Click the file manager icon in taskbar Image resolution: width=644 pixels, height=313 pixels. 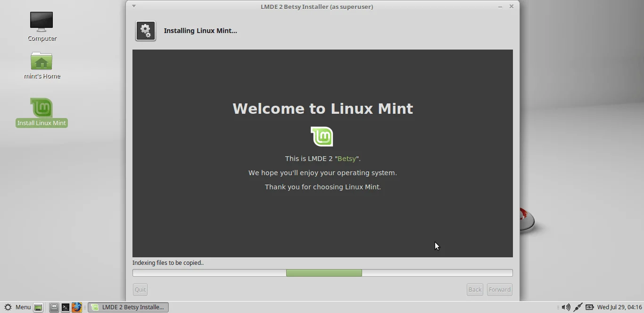point(54,307)
